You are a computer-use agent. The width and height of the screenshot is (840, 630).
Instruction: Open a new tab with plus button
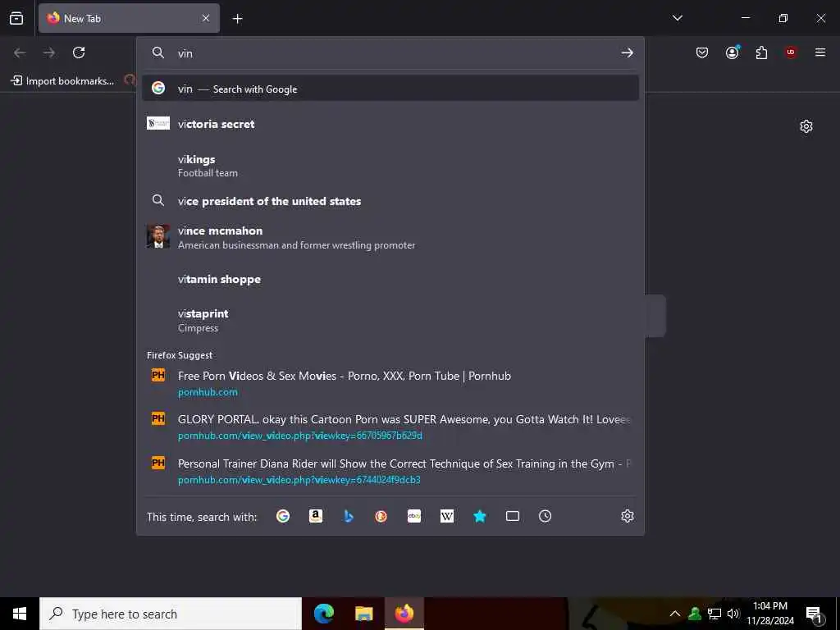click(x=237, y=19)
